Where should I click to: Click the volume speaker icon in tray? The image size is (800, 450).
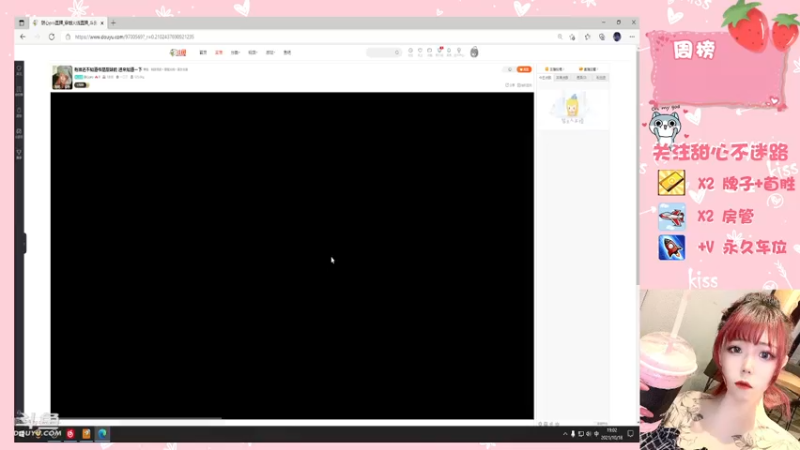[x=589, y=434]
